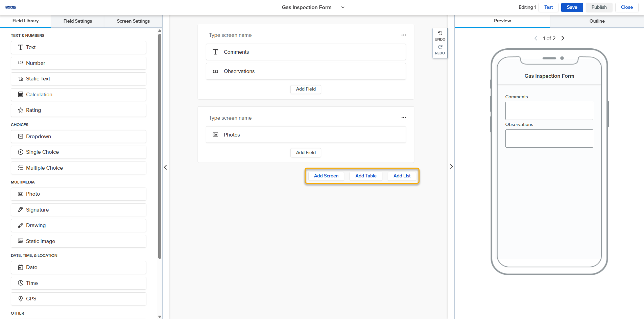This screenshot has height=319, width=644.
Task: Open the Gas Inspection Form title dropdown
Action: pos(343,7)
